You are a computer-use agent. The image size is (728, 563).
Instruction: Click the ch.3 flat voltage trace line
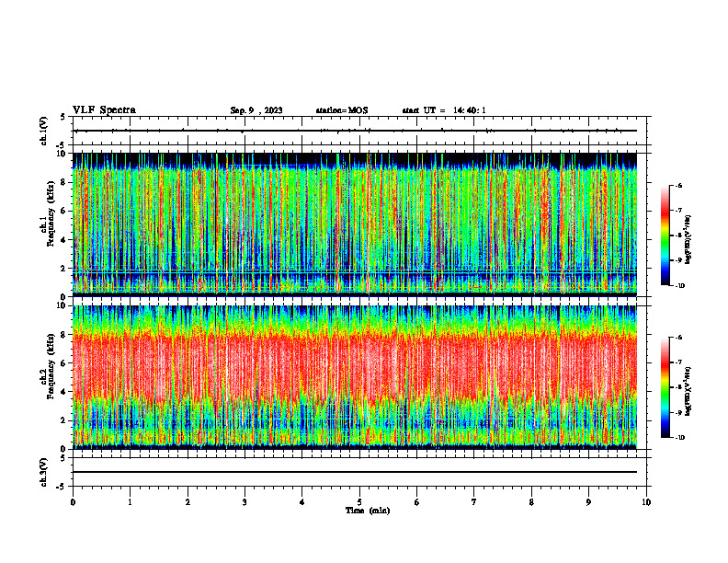tap(355, 472)
